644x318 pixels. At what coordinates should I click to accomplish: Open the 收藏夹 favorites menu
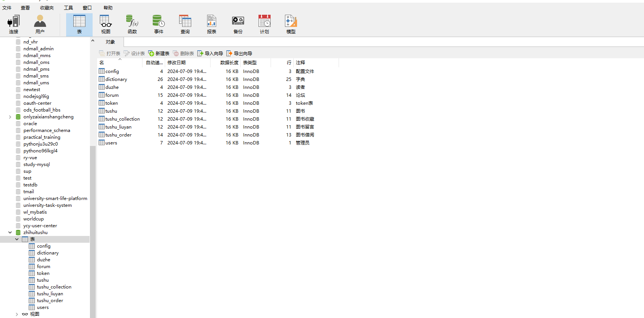[47, 8]
